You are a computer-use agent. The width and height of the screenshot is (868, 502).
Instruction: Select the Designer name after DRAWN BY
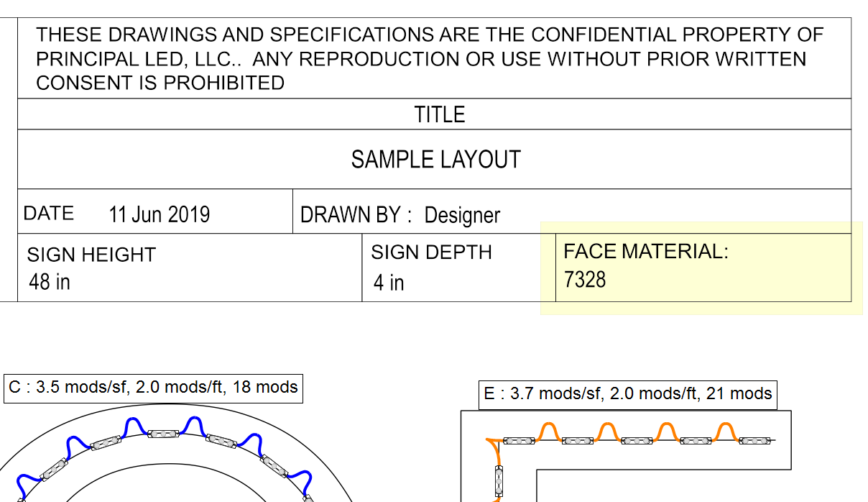(462, 215)
